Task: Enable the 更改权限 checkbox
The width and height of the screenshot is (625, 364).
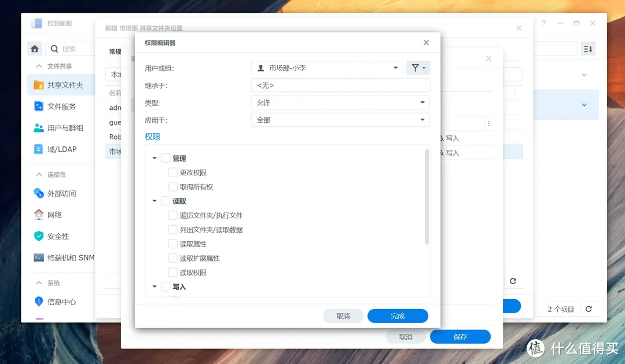Action: pyautogui.click(x=172, y=172)
